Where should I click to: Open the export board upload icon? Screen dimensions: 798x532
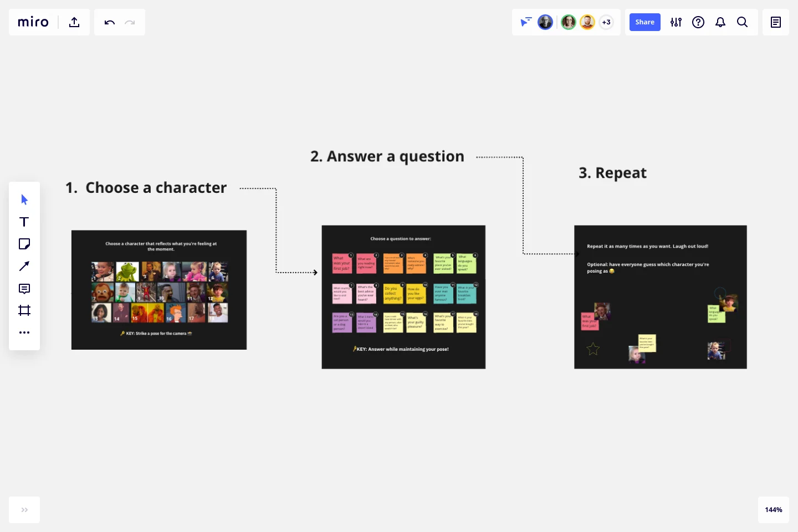click(x=74, y=22)
